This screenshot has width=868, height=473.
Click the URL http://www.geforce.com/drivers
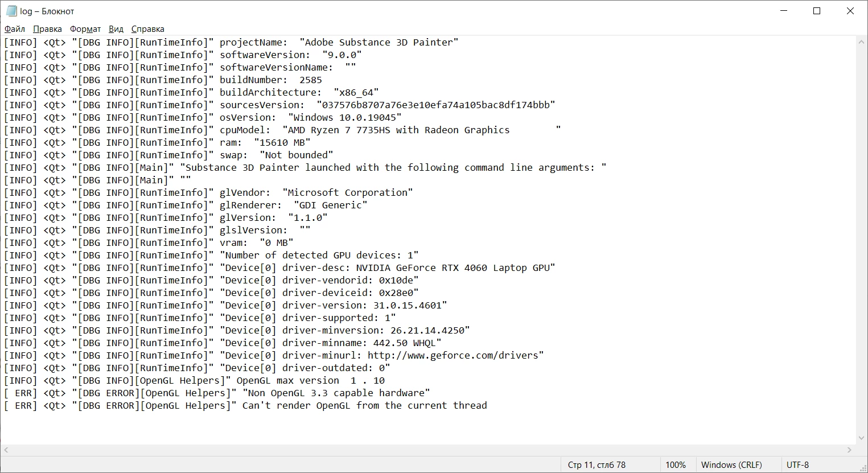click(x=453, y=355)
